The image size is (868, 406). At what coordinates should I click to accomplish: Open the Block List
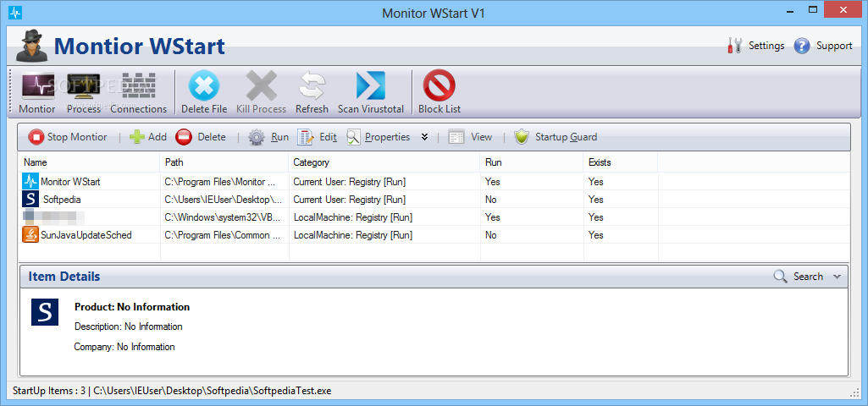pyautogui.click(x=439, y=94)
